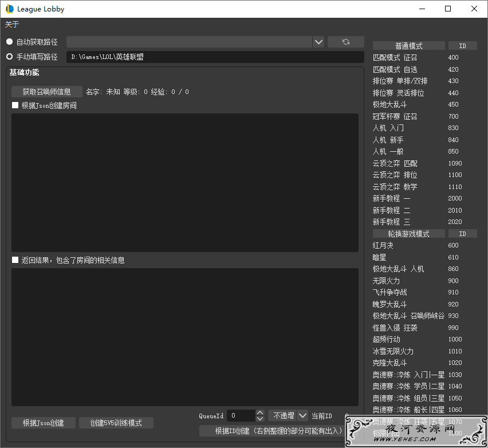Maximize the League Lobby window

(448, 9)
